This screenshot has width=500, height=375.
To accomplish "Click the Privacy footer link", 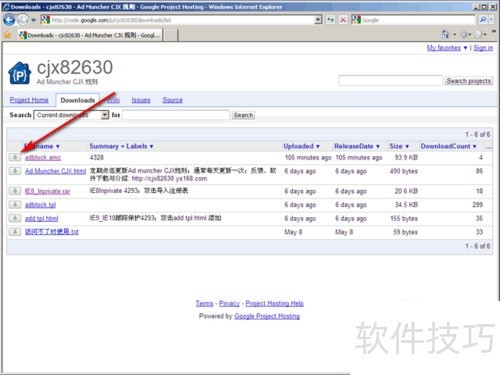I will (229, 303).
